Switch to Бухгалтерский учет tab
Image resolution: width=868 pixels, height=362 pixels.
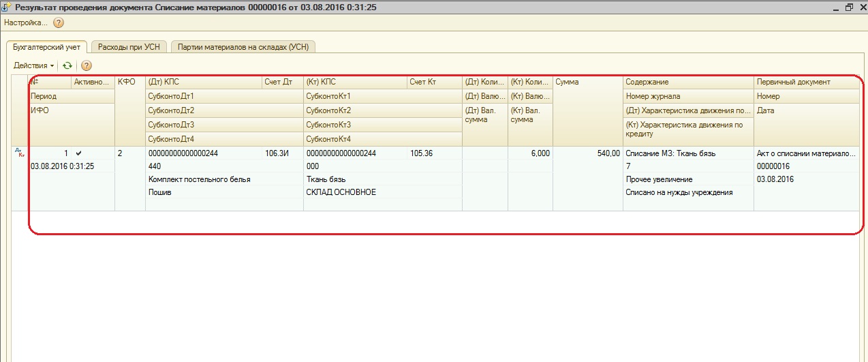click(47, 47)
